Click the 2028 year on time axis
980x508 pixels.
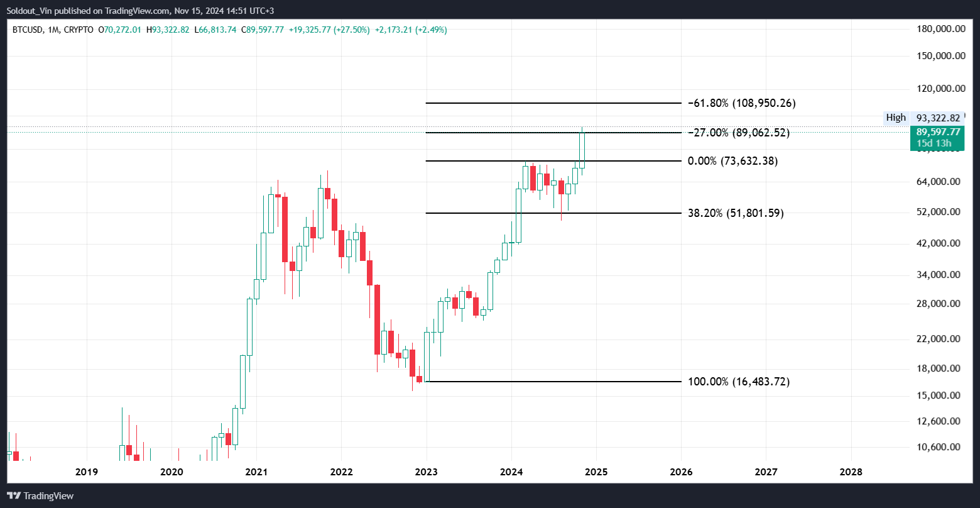pyautogui.click(x=851, y=472)
